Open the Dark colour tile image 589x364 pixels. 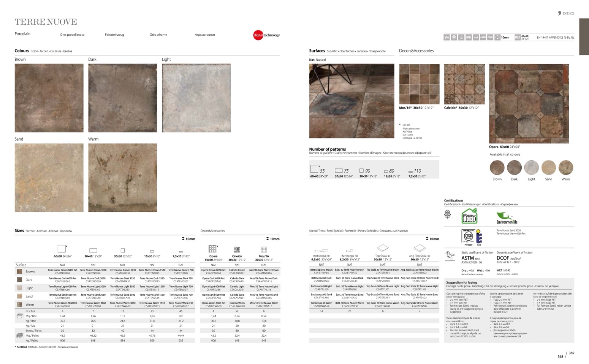(122, 98)
